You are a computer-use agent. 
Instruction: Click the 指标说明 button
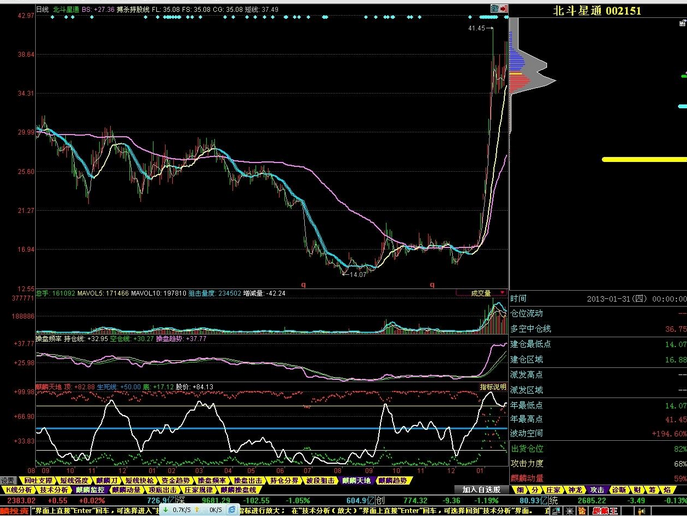[x=487, y=385]
